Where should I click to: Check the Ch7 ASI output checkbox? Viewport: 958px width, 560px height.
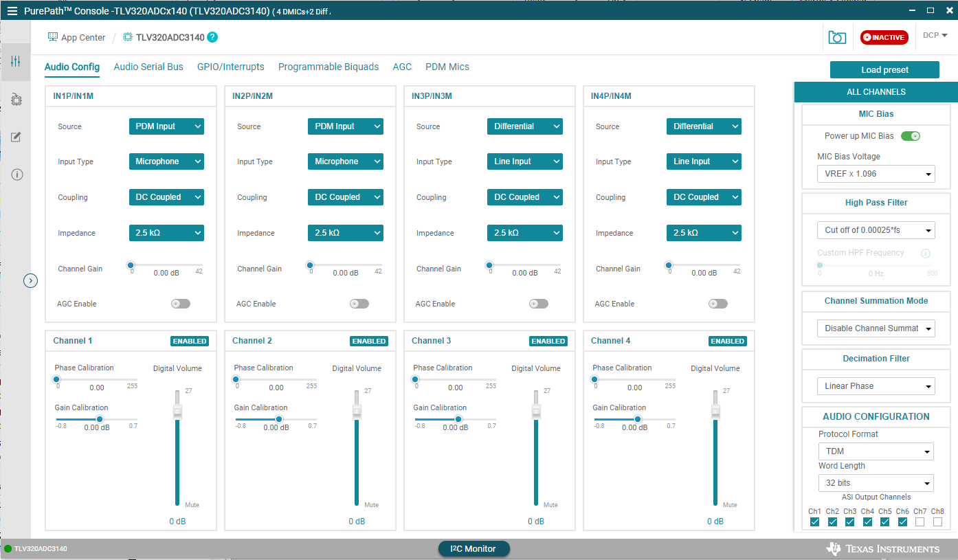[x=920, y=522]
